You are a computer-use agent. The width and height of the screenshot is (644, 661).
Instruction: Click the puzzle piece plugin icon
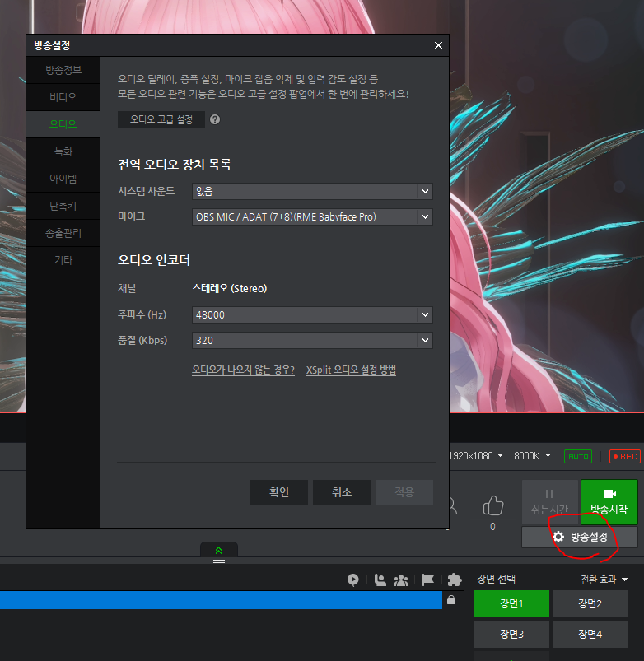click(455, 580)
